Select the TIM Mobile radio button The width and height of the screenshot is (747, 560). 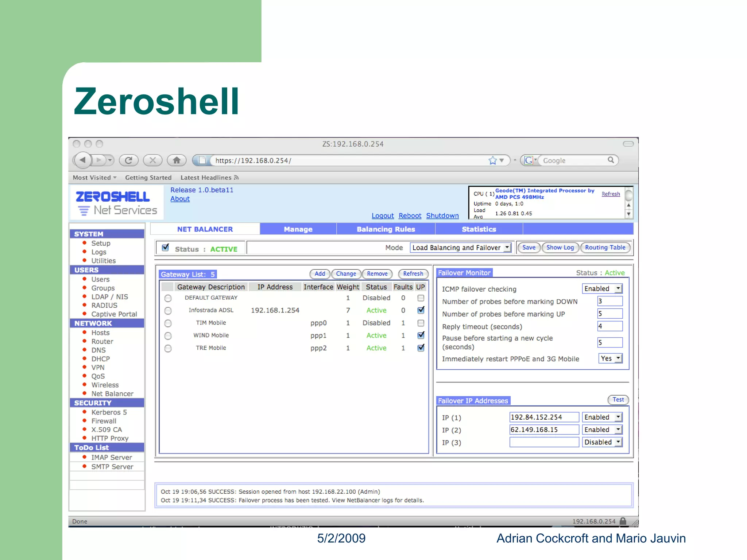click(168, 323)
